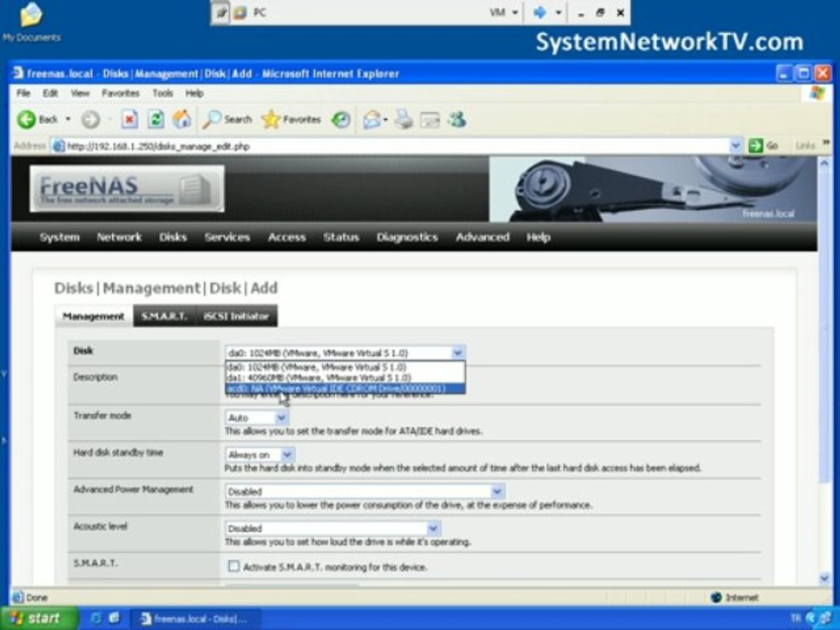Open the Help menu in IE

[x=194, y=94]
